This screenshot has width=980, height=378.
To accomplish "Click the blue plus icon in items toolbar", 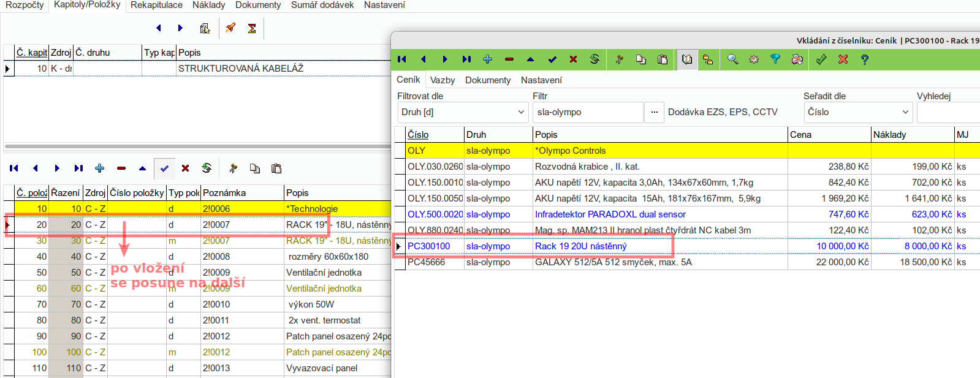I will 100,168.
